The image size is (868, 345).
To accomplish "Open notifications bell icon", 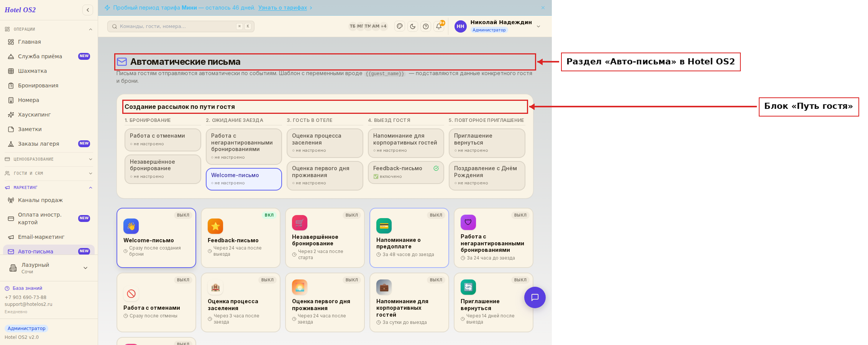I will coord(439,26).
